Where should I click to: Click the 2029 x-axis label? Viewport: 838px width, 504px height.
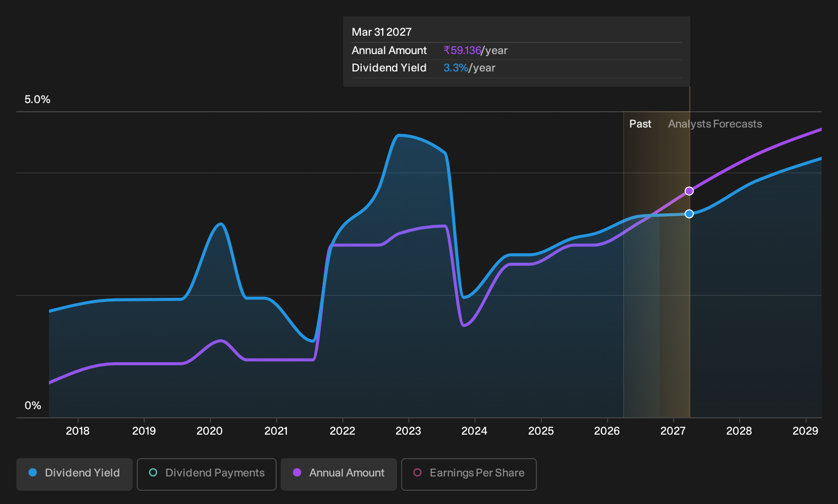point(805,431)
